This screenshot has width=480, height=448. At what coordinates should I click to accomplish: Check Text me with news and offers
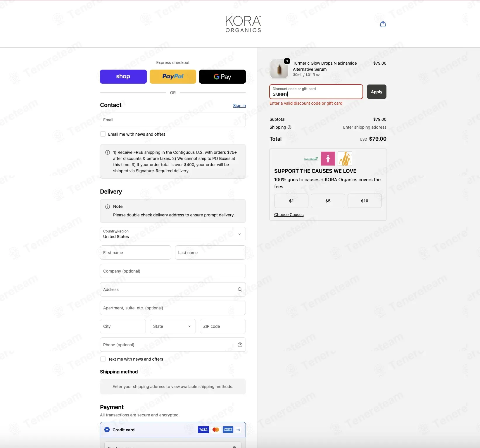point(103,359)
